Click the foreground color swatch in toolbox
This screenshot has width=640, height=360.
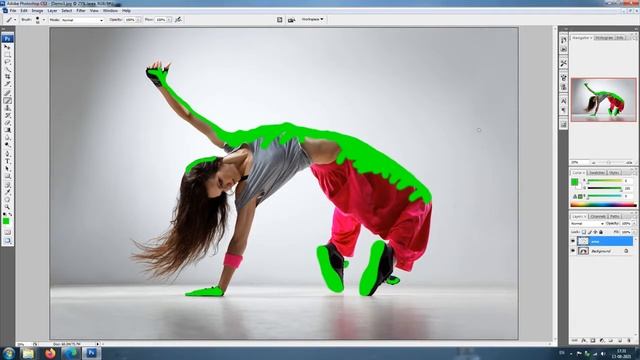coord(6,221)
